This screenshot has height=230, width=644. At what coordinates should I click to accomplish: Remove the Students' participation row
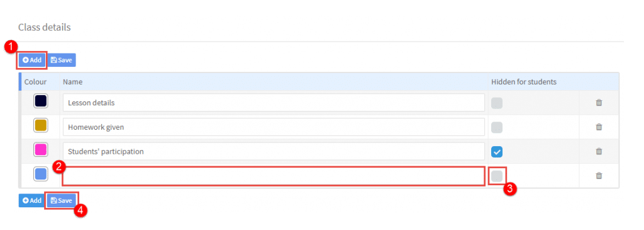pos(599,151)
